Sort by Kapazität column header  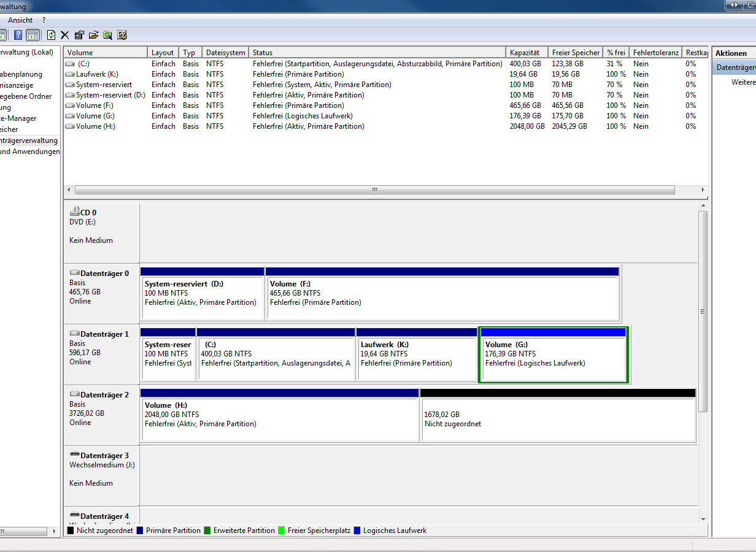[x=527, y=53]
